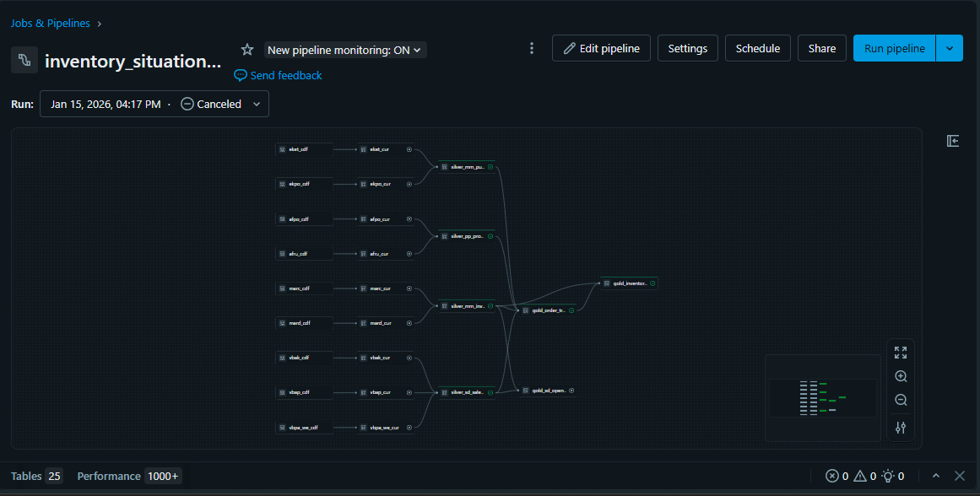Click the warnings count triangle icon

coord(860,476)
